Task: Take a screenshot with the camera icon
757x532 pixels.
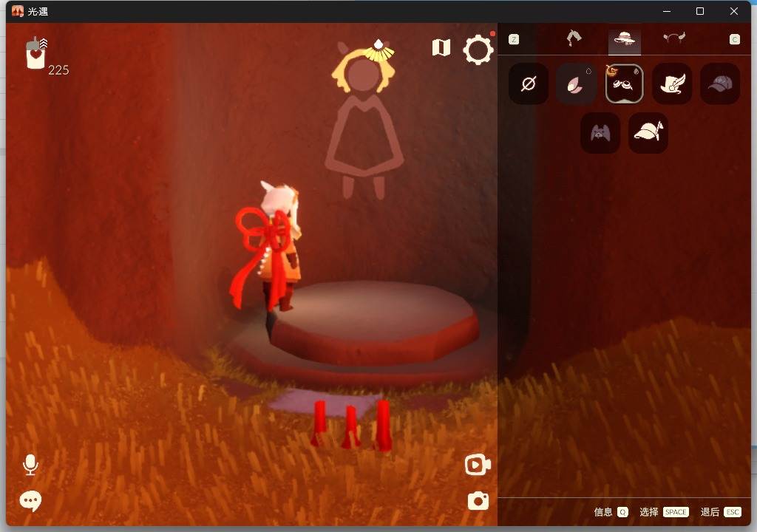Action: tap(478, 501)
